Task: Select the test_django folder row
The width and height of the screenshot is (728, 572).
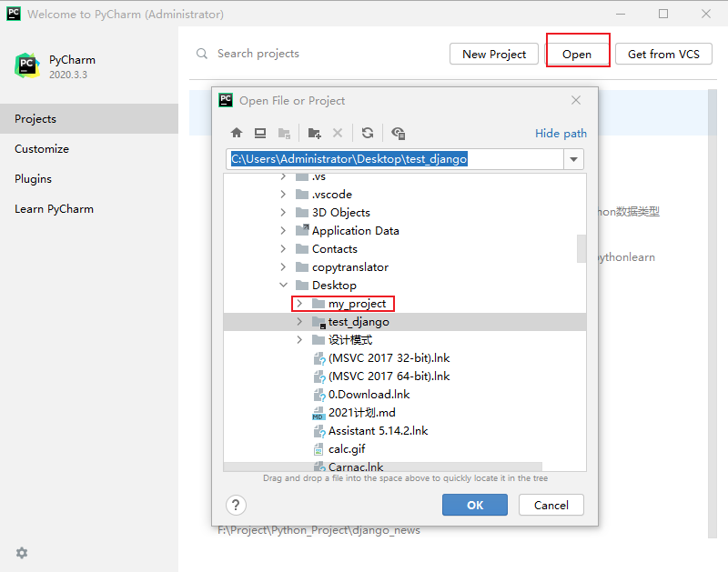Action: (405, 322)
